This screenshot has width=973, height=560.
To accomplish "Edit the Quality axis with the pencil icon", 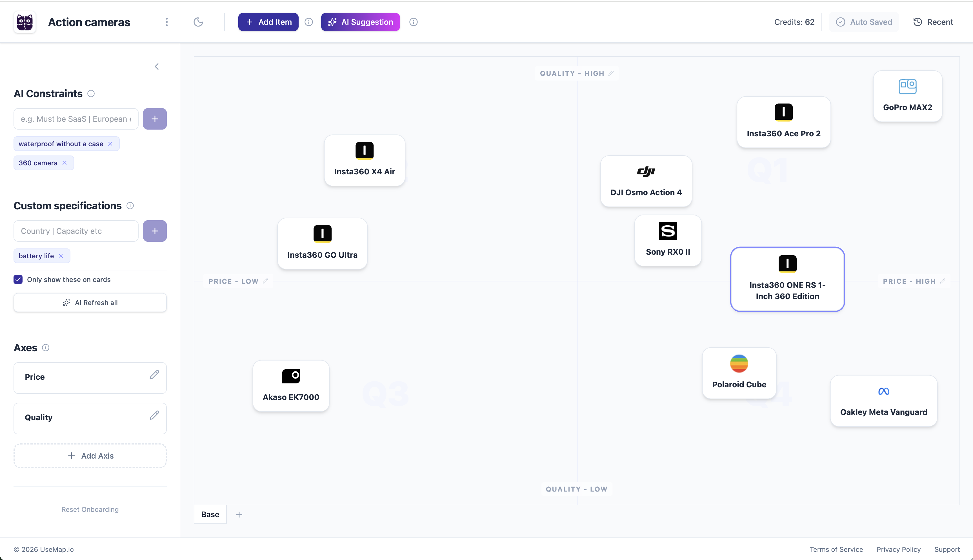I will coord(154,415).
